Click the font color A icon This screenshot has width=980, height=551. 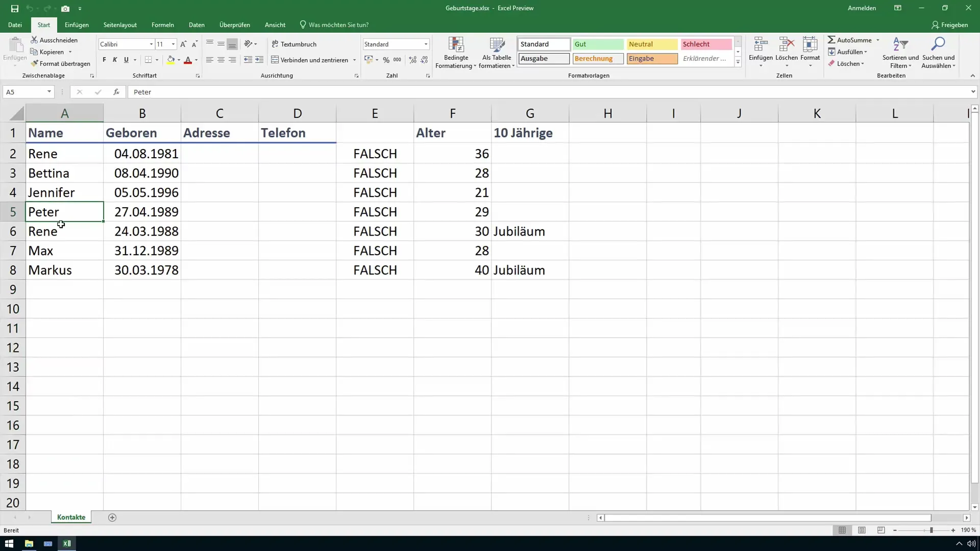point(188,60)
